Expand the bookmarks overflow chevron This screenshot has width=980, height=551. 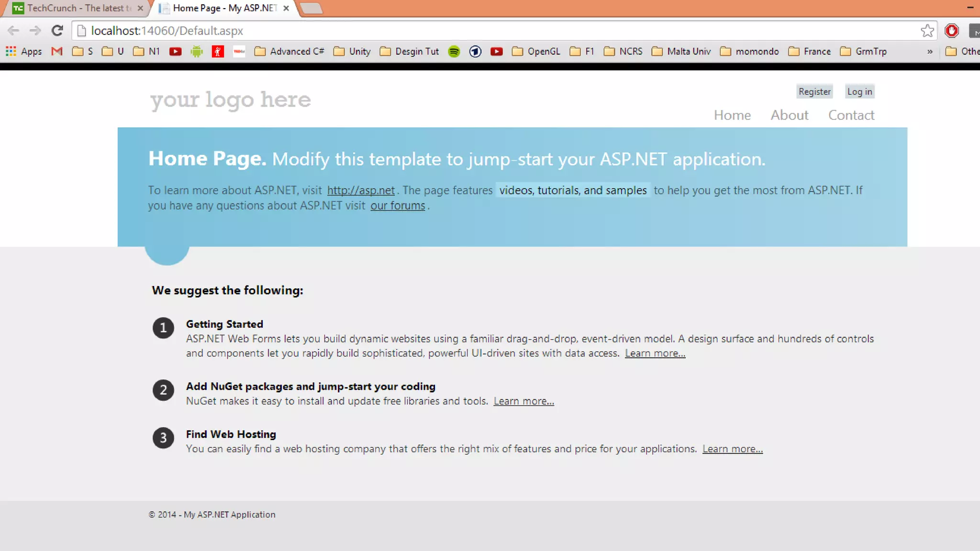point(929,51)
